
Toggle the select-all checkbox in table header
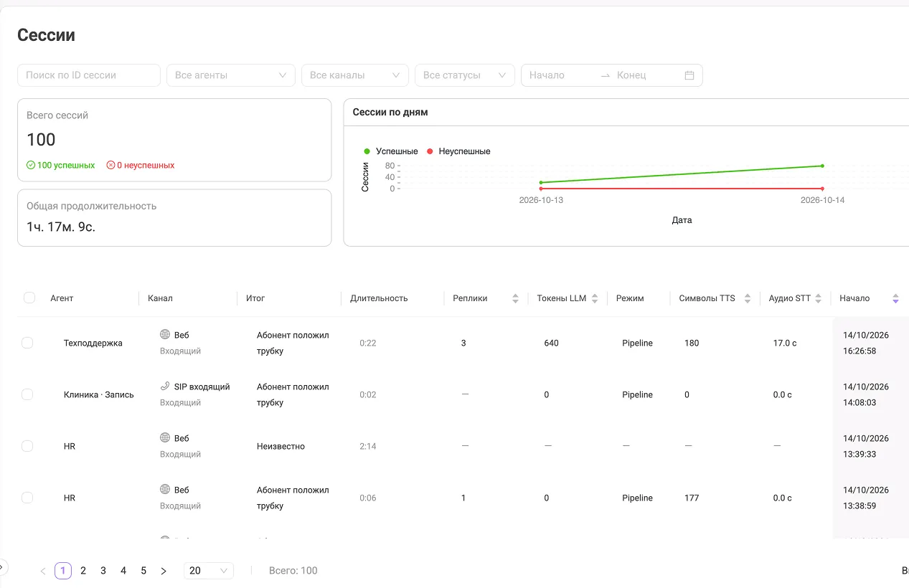[29, 298]
